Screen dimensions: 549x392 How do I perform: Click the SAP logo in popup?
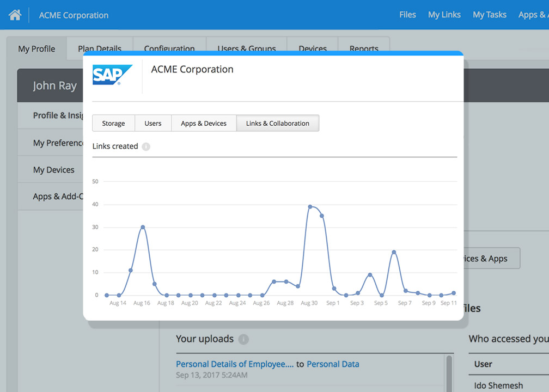(x=112, y=75)
